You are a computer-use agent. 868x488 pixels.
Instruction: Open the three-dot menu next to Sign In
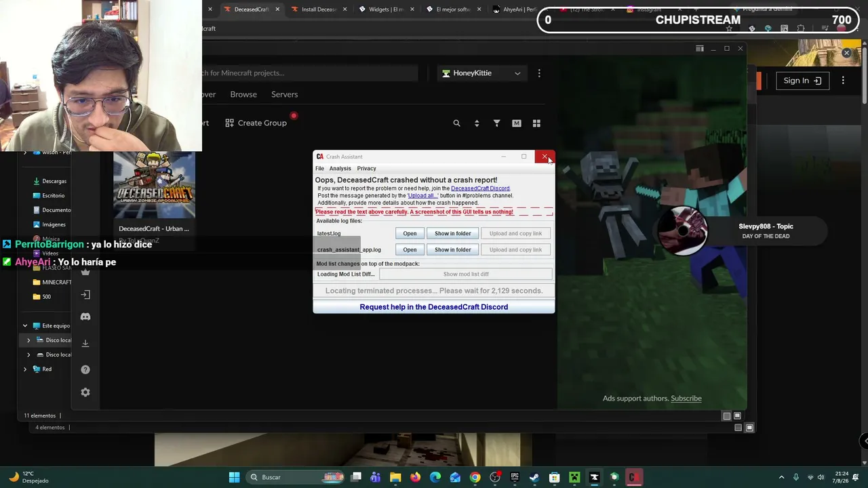[843, 81]
